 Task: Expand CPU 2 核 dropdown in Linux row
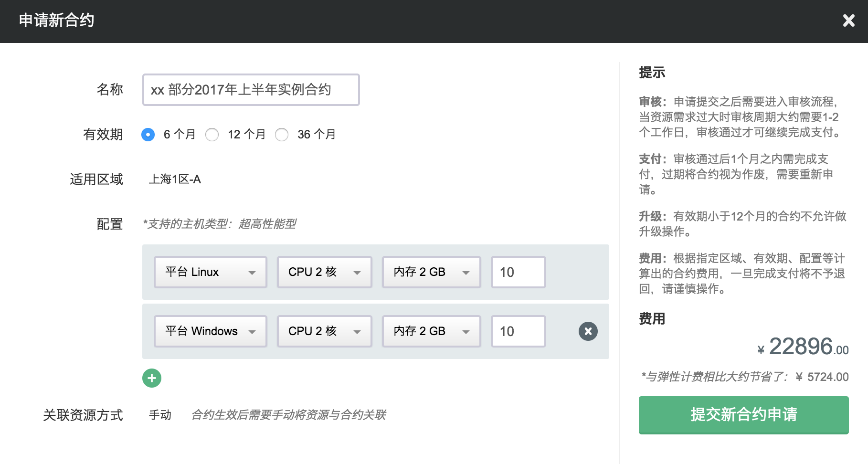tap(324, 272)
